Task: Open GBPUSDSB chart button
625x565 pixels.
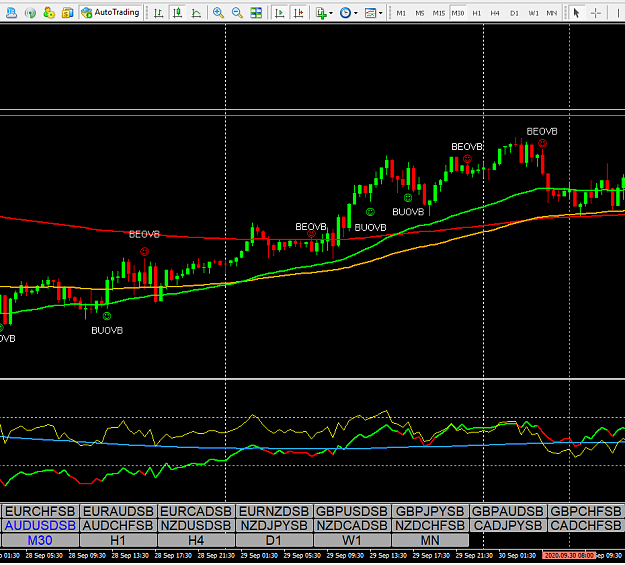Action: click(352, 511)
